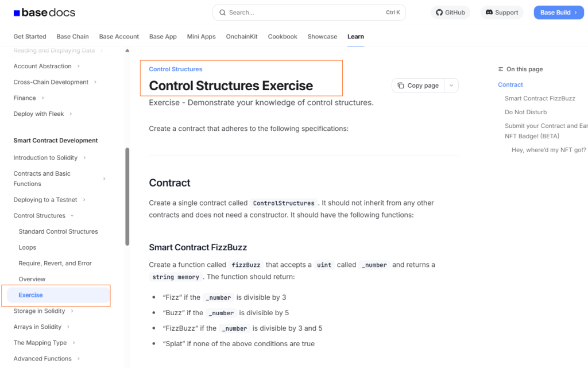Go to the Loops sidebar page
Viewport: 588px width, 368px height.
(x=28, y=247)
